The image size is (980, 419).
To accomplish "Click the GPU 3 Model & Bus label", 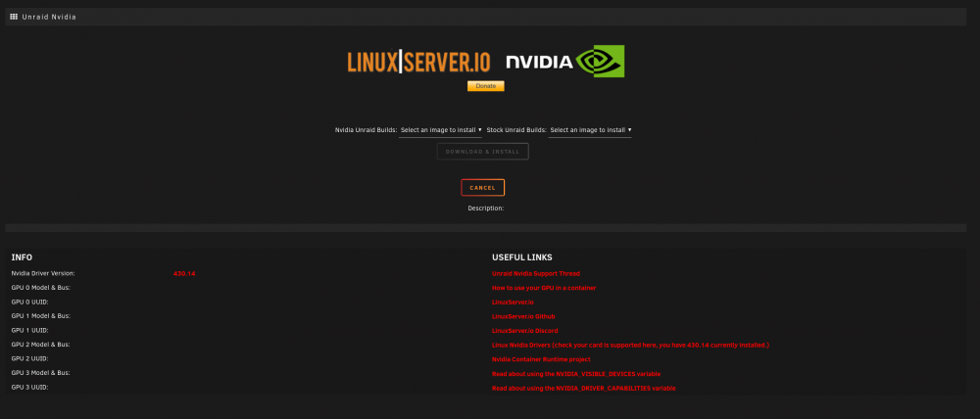I will (40, 373).
